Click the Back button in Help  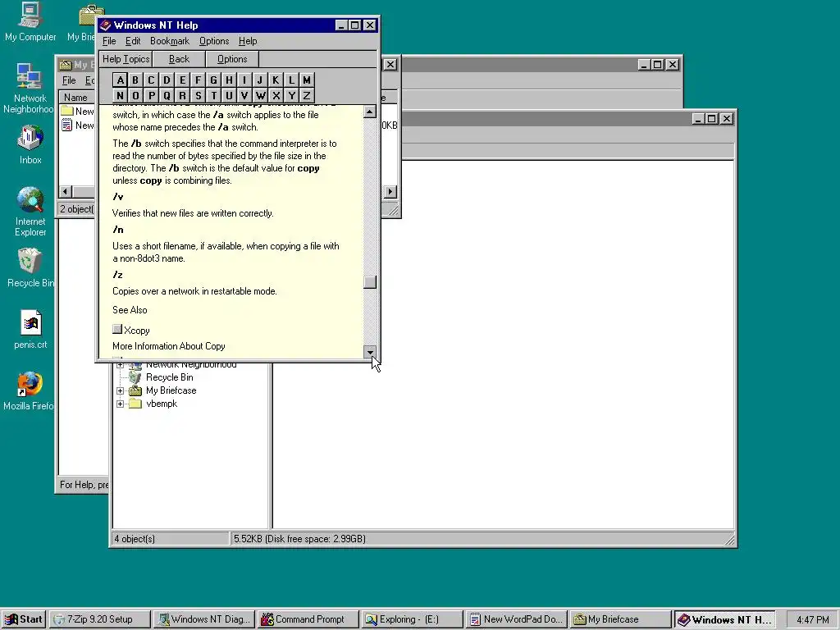click(x=179, y=59)
